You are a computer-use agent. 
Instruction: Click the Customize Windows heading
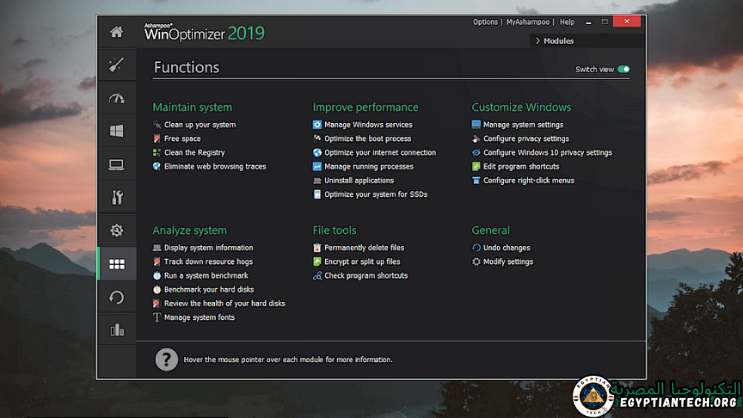[521, 108]
